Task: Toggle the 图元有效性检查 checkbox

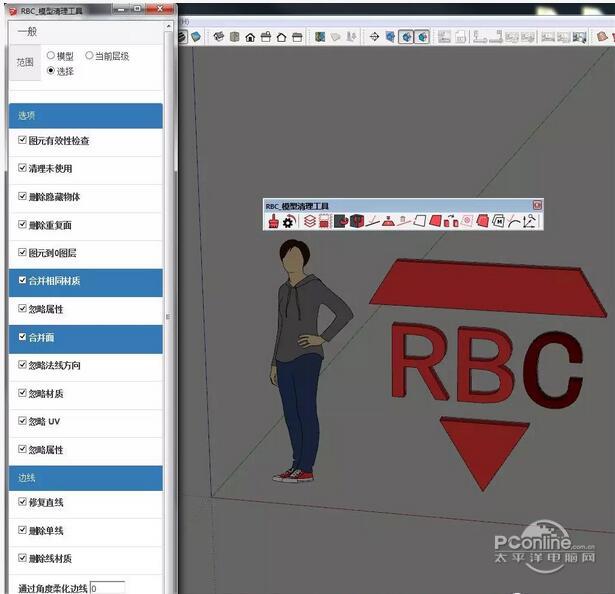Action: [x=22, y=141]
